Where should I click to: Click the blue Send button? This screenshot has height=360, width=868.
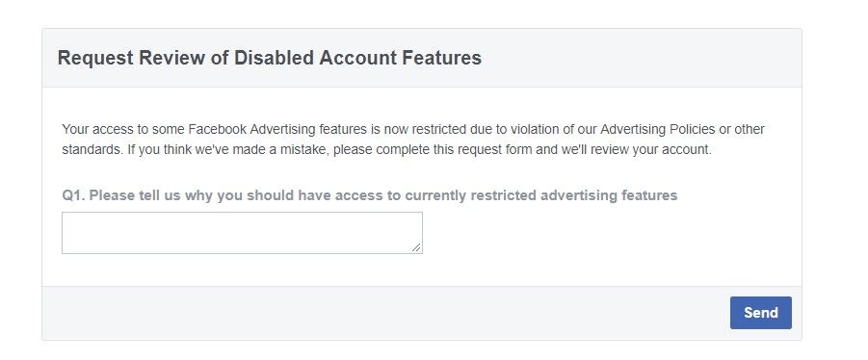(x=761, y=313)
